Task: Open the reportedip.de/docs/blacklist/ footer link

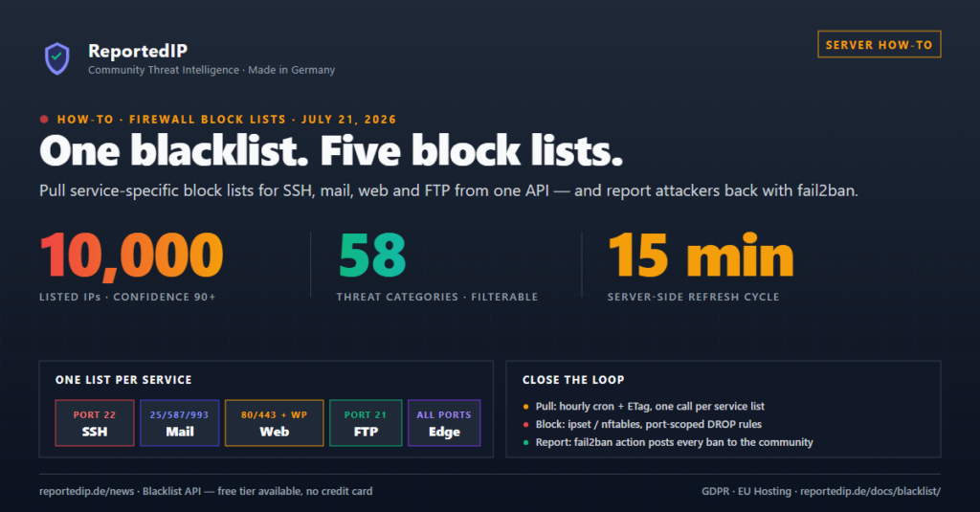Action: 870,491
